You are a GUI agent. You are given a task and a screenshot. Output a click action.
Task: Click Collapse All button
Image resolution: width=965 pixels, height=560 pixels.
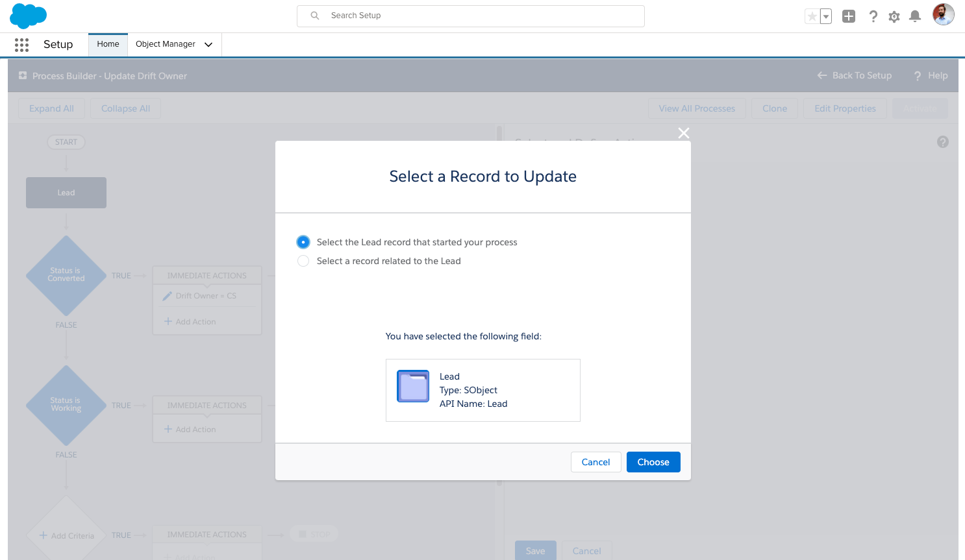tap(125, 108)
